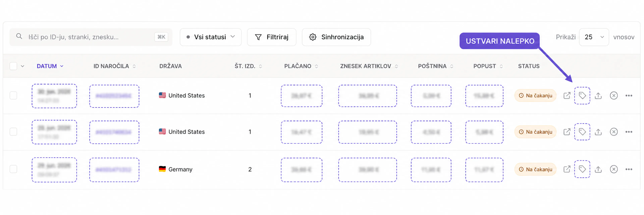Click item count 2 in Germany row
Image resolution: width=644 pixels, height=215 pixels.
[x=250, y=169]
